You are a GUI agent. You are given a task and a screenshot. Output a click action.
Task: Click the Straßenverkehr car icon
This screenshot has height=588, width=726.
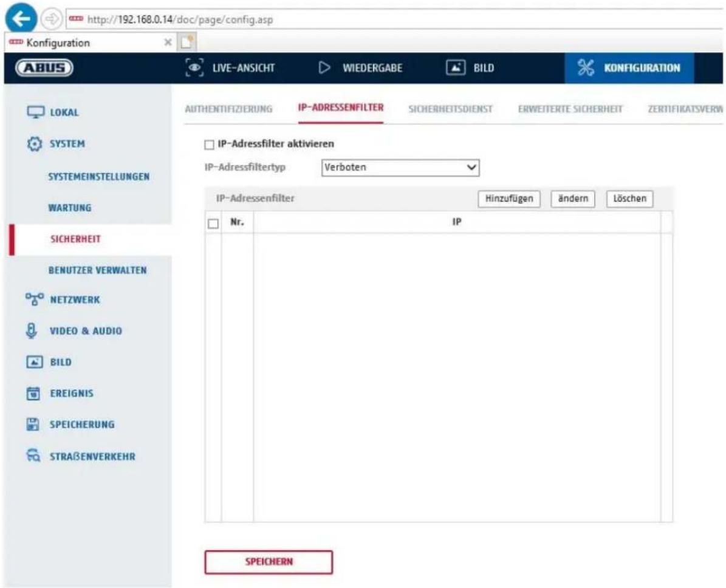33,456
